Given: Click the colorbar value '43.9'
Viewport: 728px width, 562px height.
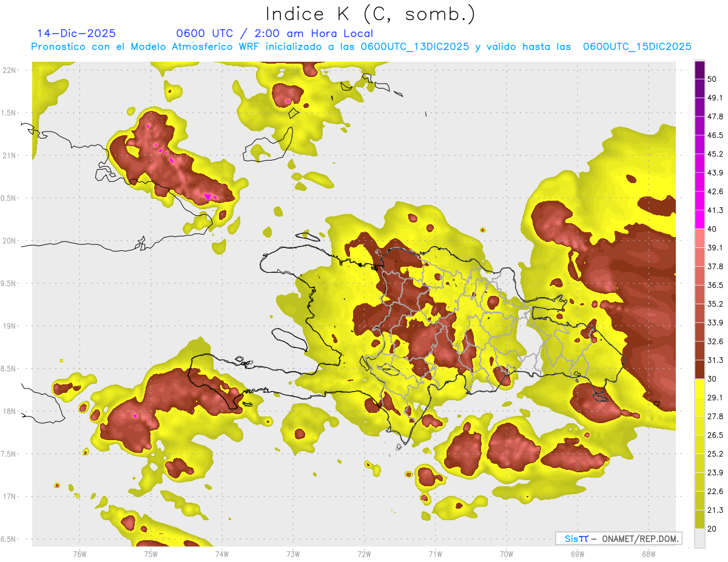Looking at the screenshot, I should (x=715, y=173).
